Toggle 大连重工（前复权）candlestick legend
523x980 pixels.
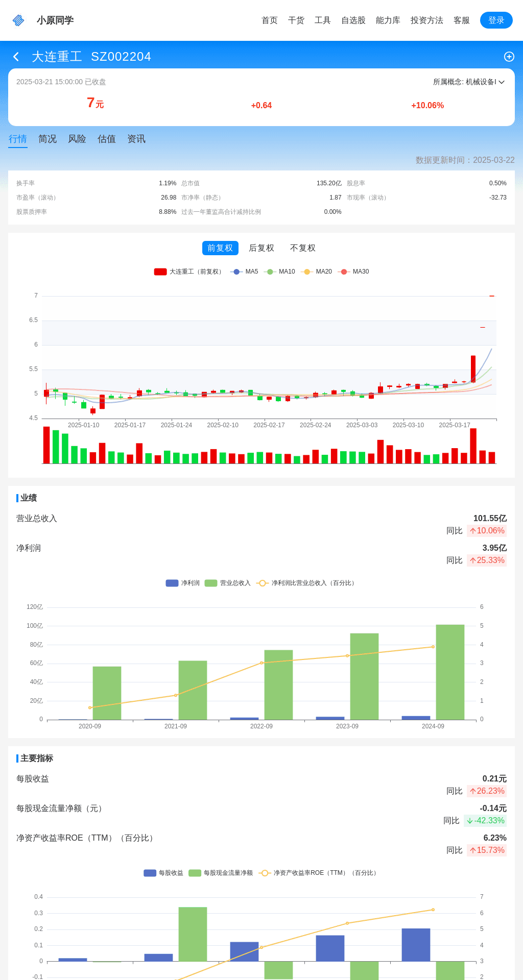(x=189, y=272)
